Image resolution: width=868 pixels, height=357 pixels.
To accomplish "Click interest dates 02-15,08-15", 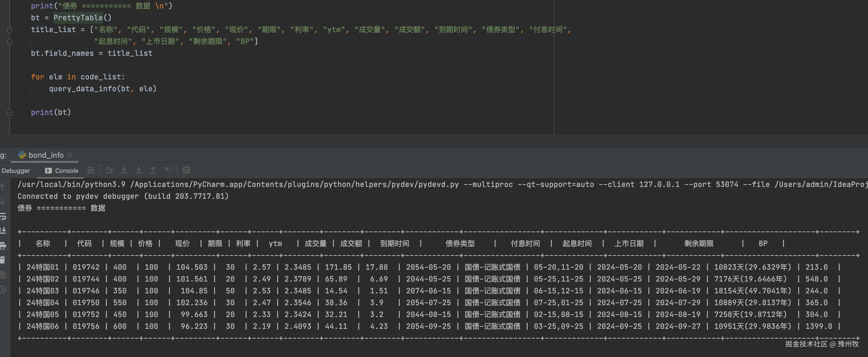I will [x=558, y=314].
